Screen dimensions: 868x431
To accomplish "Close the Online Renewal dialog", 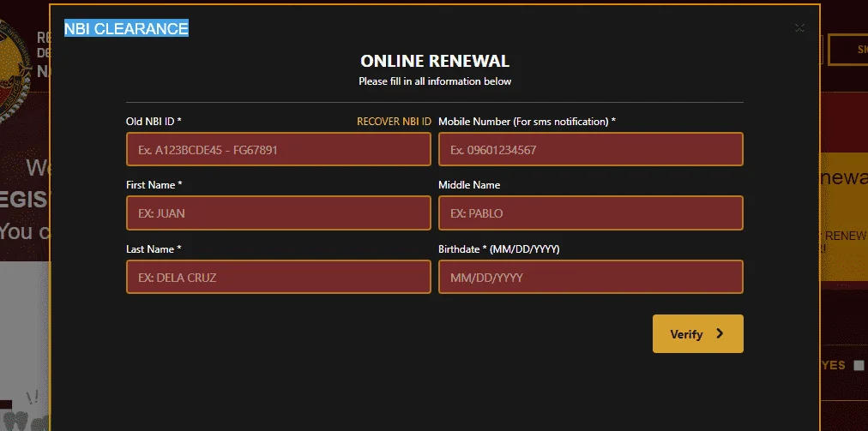I will point(799,27).
